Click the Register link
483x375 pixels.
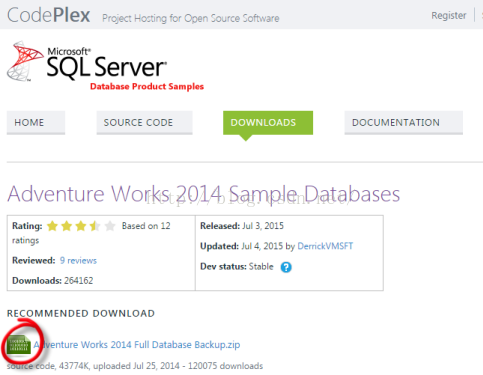(449, 15)
